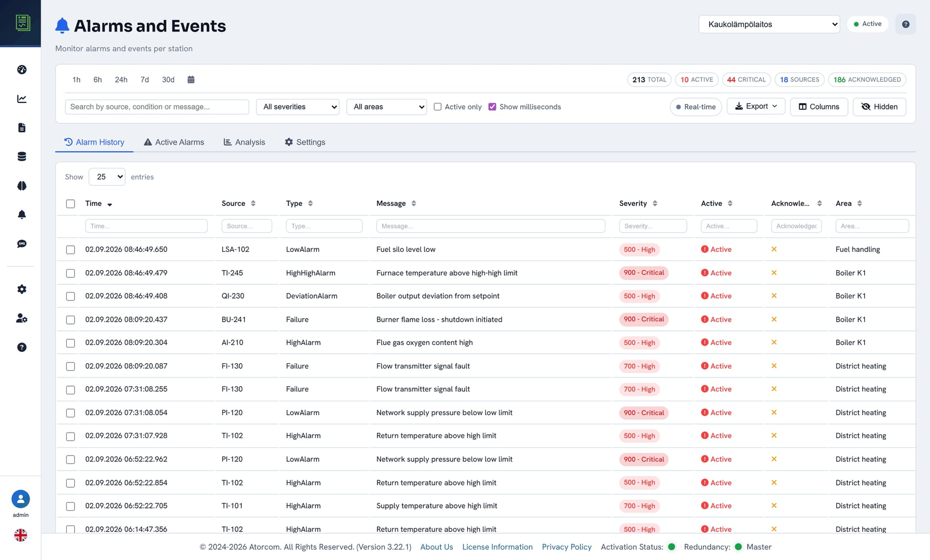Select the row checkbox for QI-230 alarm
Screen dimensions: 930x560
coord(71,296)
